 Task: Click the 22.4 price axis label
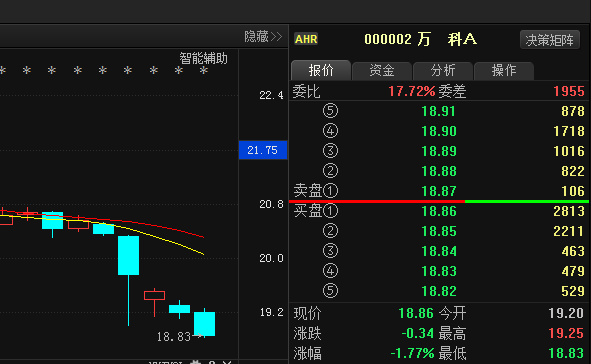tap(271, 95)
